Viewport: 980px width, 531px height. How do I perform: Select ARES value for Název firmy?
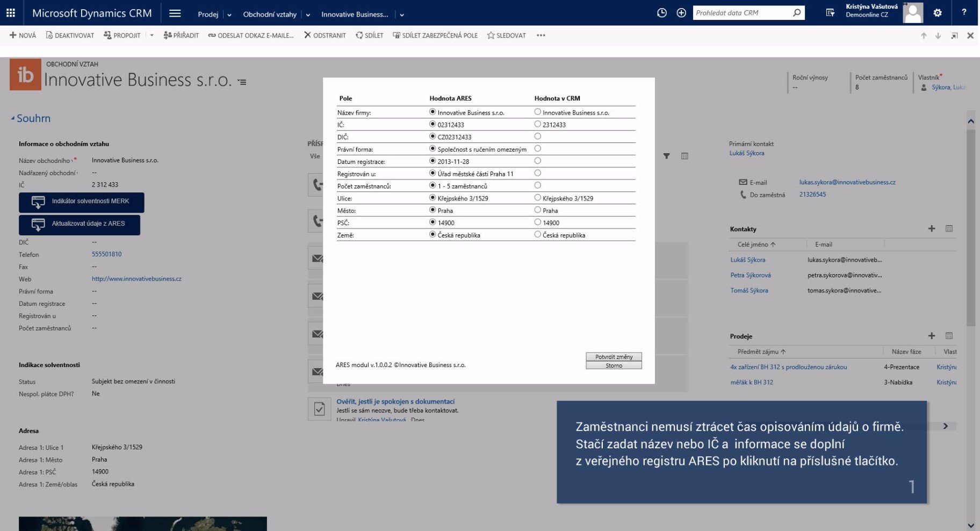coord(433,112)
